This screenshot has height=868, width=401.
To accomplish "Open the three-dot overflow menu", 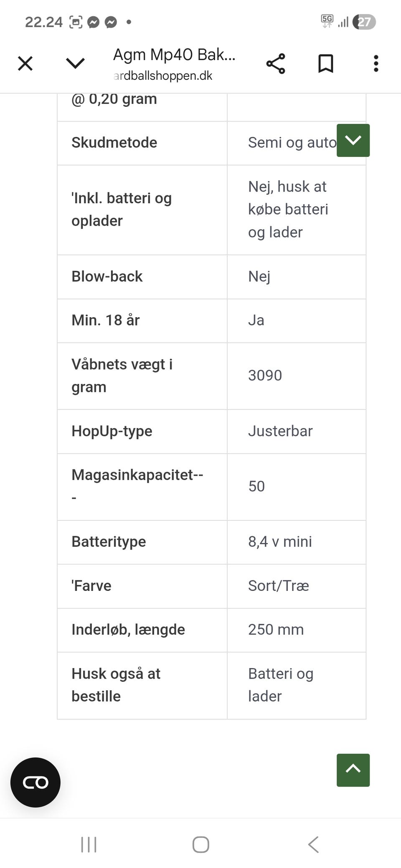I will point(376,64).
